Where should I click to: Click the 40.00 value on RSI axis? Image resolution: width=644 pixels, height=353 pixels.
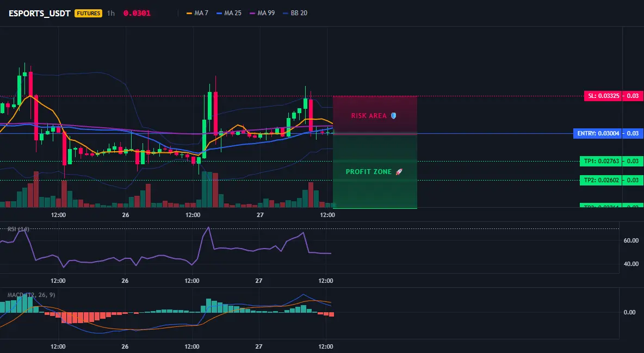(631, 264)
